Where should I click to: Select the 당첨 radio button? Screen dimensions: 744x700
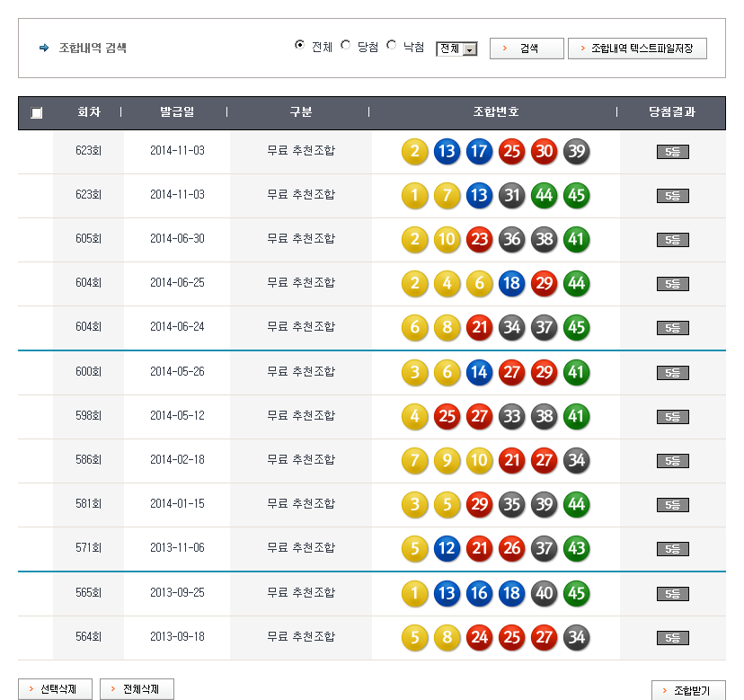[346, 46]
